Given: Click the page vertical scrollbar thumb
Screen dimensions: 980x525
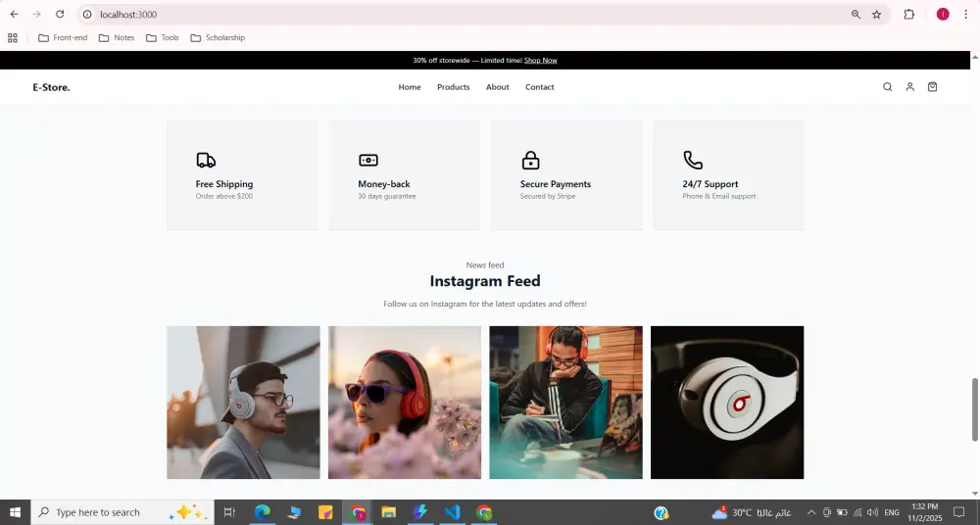Looking at the screenshot, I should 974,409.
